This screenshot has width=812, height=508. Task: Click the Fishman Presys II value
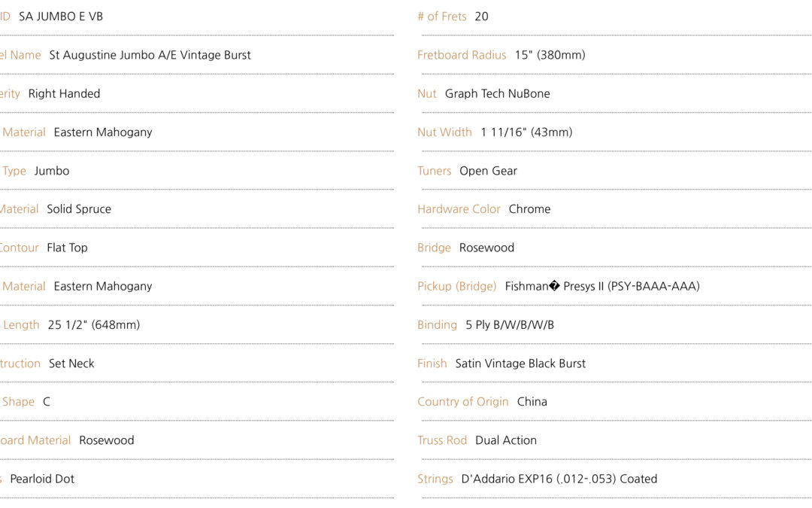click(602, 286)
